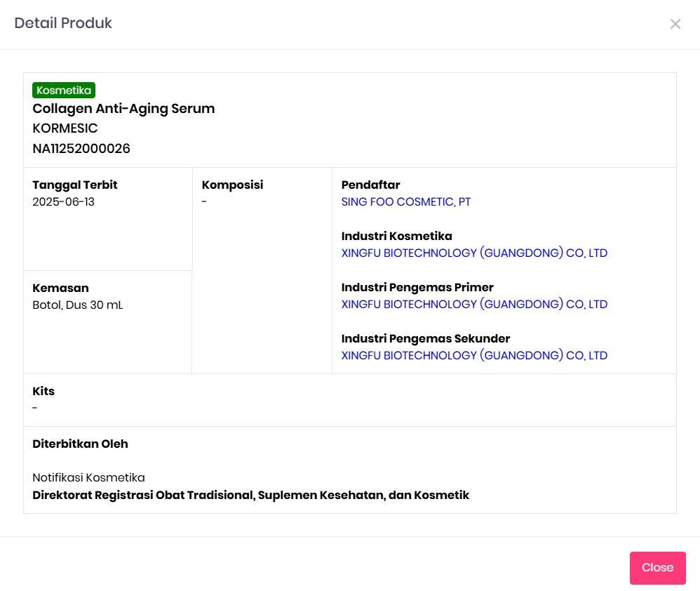
Task: Click the Industri Pengemas Sekunder label
Action: click(x=426, y=339)
